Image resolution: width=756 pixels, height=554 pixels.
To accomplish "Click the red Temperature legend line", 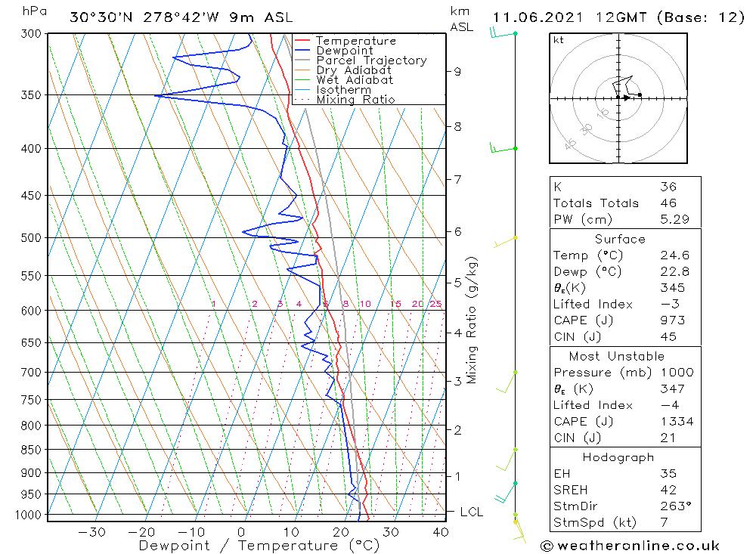I will 302,41.
